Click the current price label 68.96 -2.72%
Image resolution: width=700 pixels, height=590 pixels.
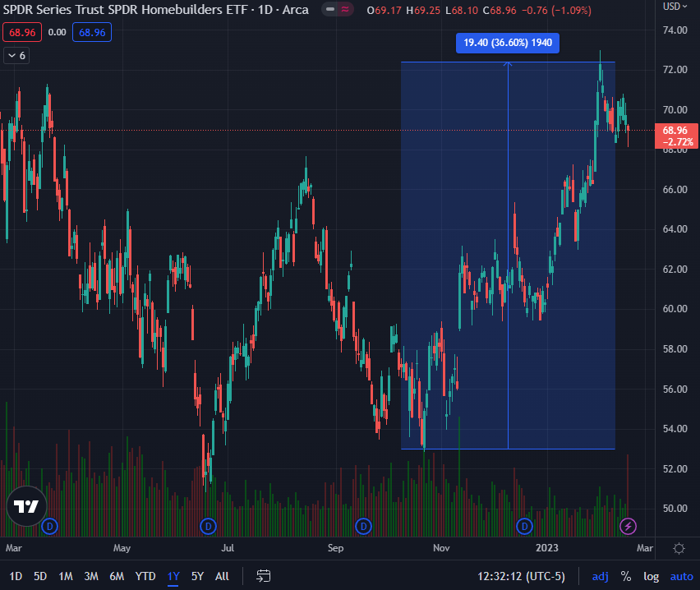[x=677, y=136]
